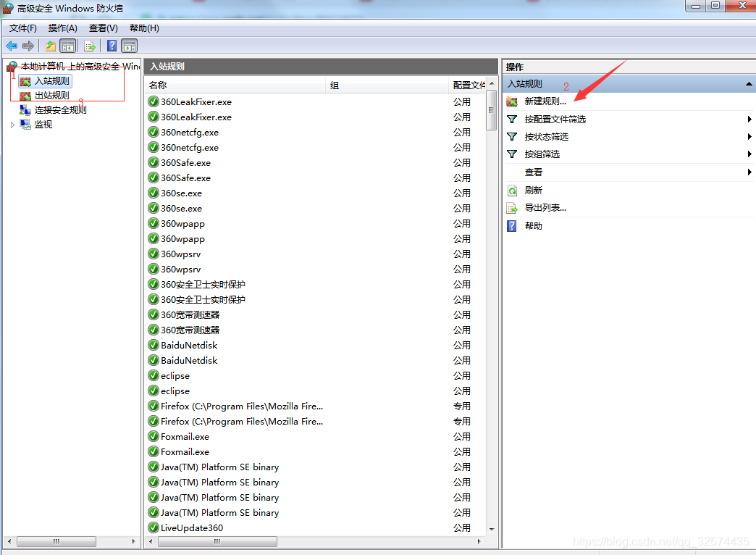The height and width of the screenshot is (555, 756).
Task: Collapse the 入站规则 actions section arrow
Action: 749,84
